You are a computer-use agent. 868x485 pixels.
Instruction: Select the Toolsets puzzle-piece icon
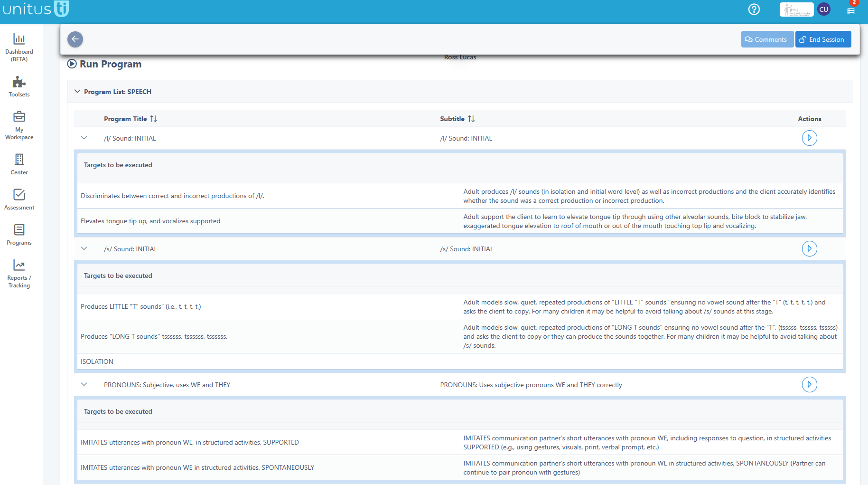19,85
